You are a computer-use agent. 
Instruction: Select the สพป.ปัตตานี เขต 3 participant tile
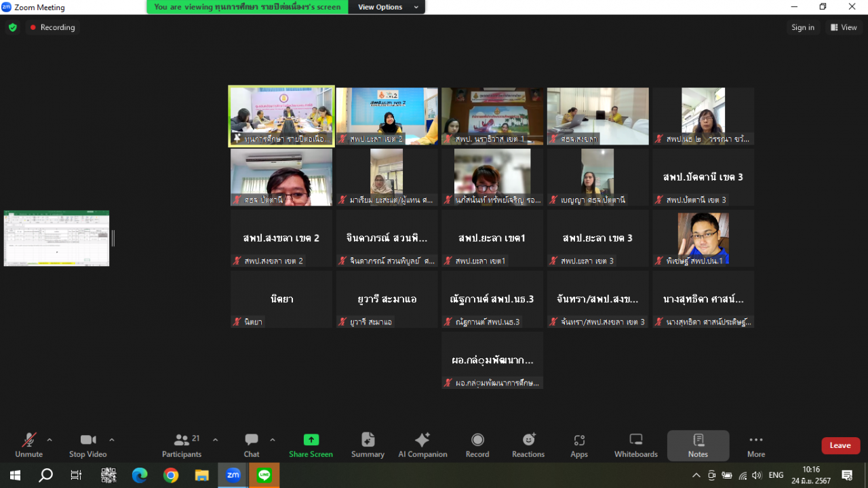(703, 177)
